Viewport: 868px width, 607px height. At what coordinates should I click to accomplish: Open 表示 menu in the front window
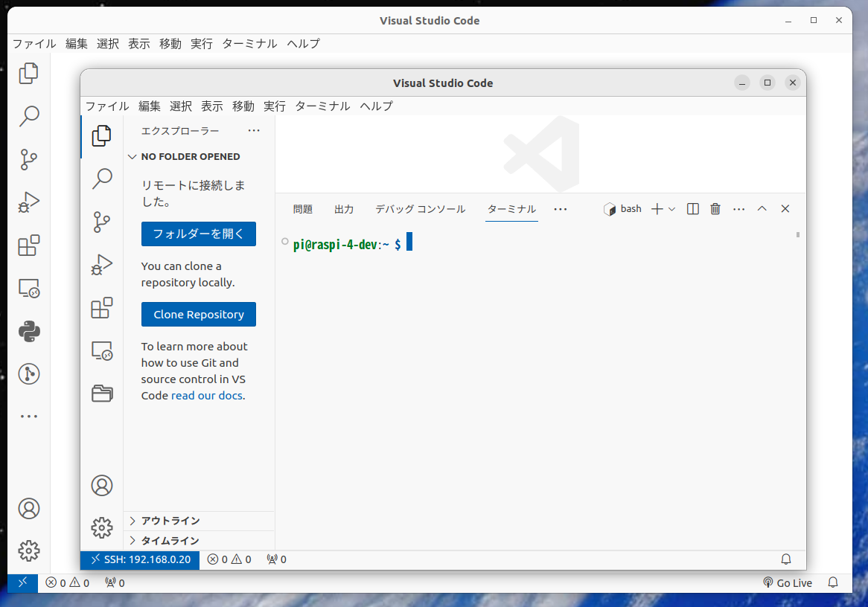coord(211,106)
